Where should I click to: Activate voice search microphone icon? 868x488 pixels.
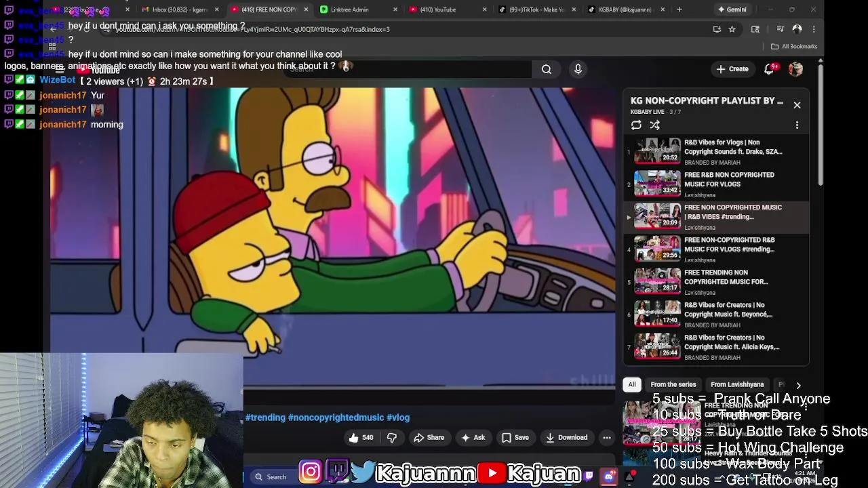click(578, 69)
